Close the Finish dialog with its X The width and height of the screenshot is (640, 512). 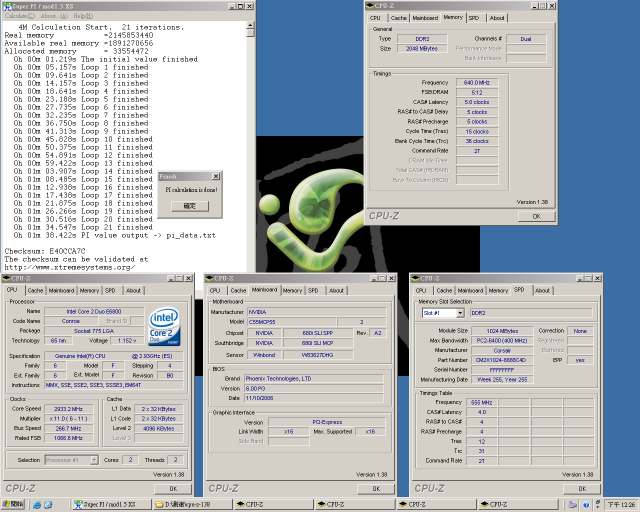pyautogui.click(x=216, y=176)
